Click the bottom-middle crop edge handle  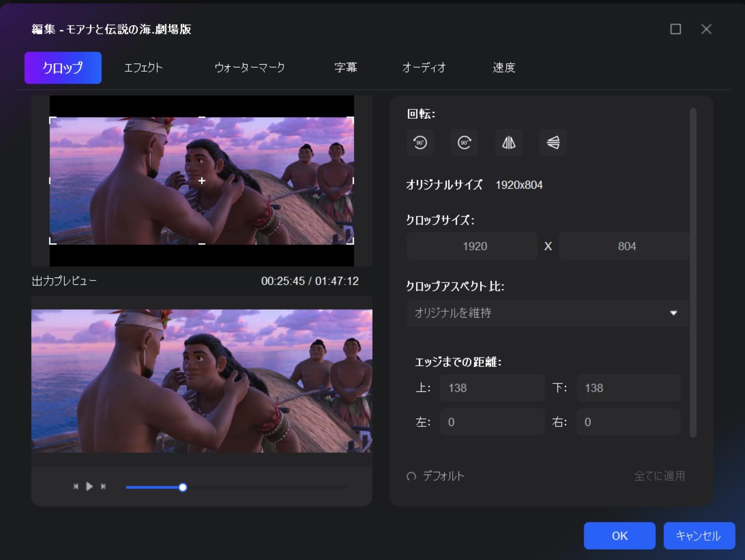(202, 243)
